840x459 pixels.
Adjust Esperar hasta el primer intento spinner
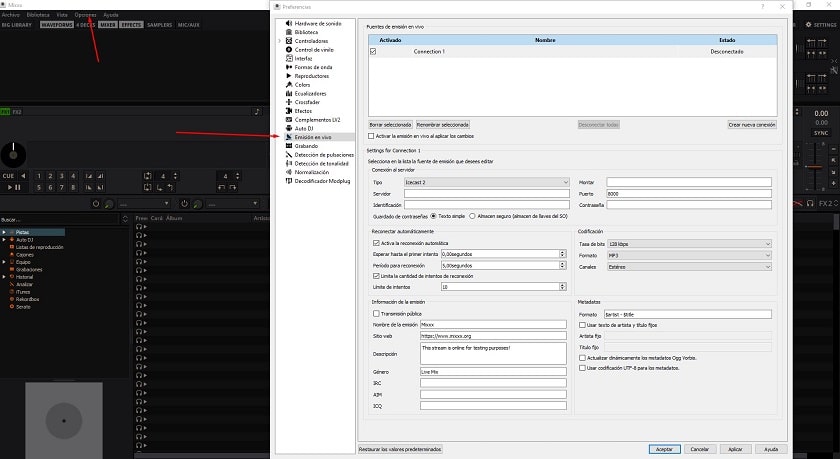(562, 254)
